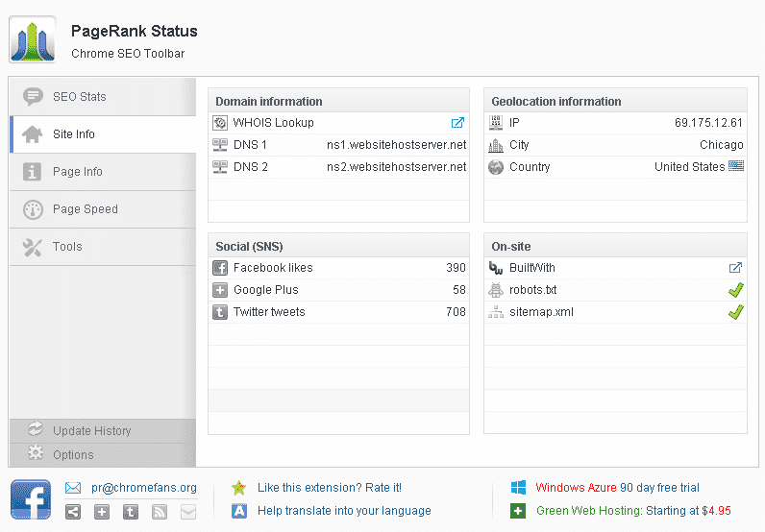Click the IP value 69.175.12.61
The height and width of the screenshot is (532, 765).
tap(708, 122)
